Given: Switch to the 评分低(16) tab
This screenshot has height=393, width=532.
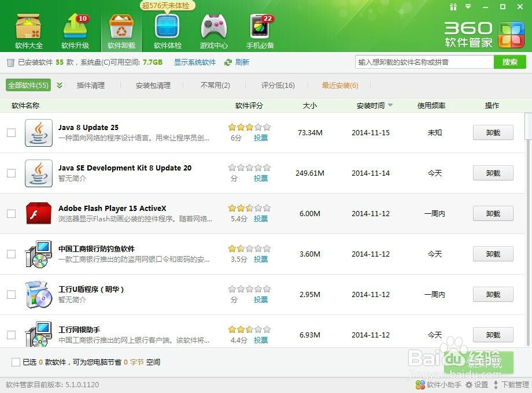Looking at the screenshot, I should coord(278,86).
